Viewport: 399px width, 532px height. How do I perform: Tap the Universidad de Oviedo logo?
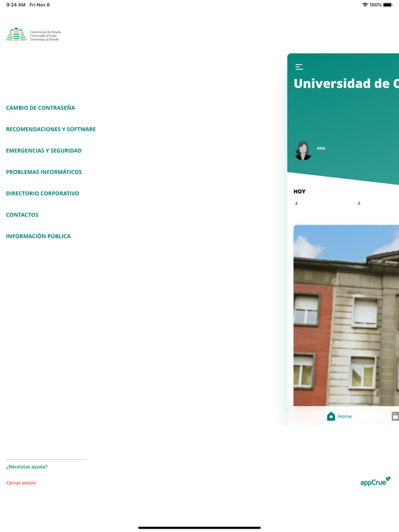tap(34, 35)
